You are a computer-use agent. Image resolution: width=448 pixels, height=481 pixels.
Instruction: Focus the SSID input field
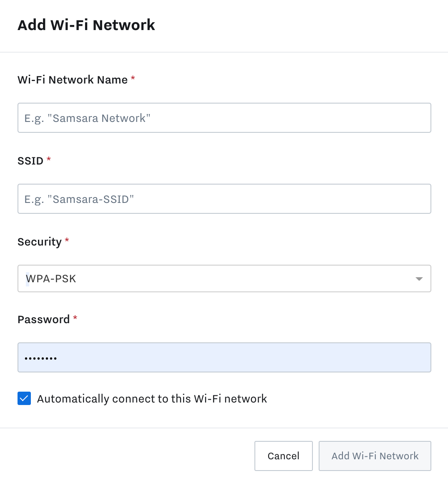[x=224, y=199]
